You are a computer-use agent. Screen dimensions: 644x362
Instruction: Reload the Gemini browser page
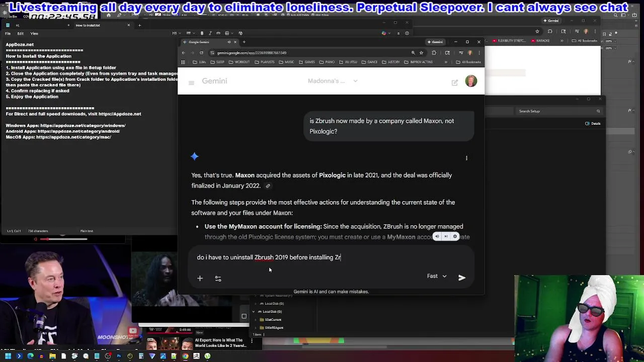(201, 53)
